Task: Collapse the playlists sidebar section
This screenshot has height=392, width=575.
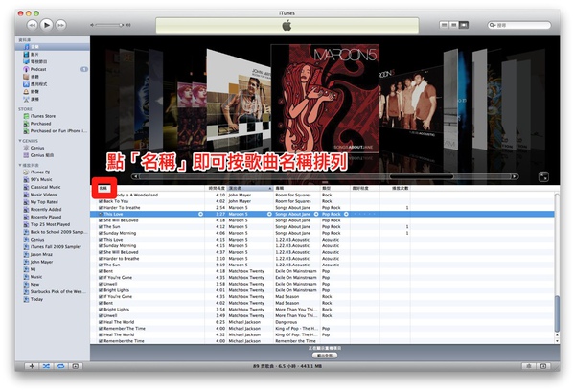Action: (x=20, y=166)
